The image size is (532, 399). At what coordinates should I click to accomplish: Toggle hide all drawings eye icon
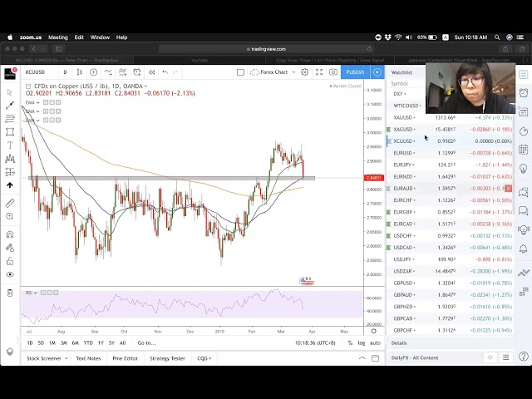pos(10,274)
